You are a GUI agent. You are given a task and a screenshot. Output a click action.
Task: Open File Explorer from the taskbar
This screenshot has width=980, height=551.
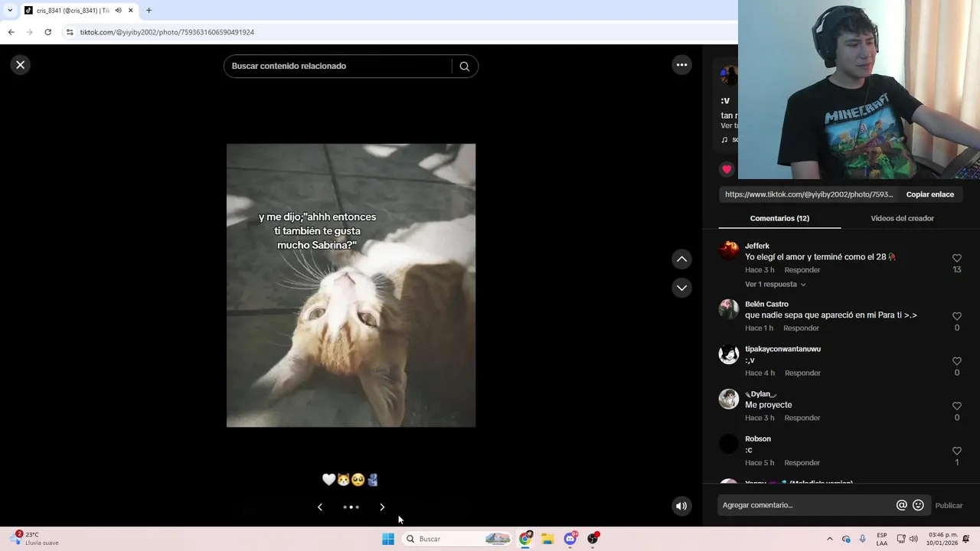(x=547, y=539)
